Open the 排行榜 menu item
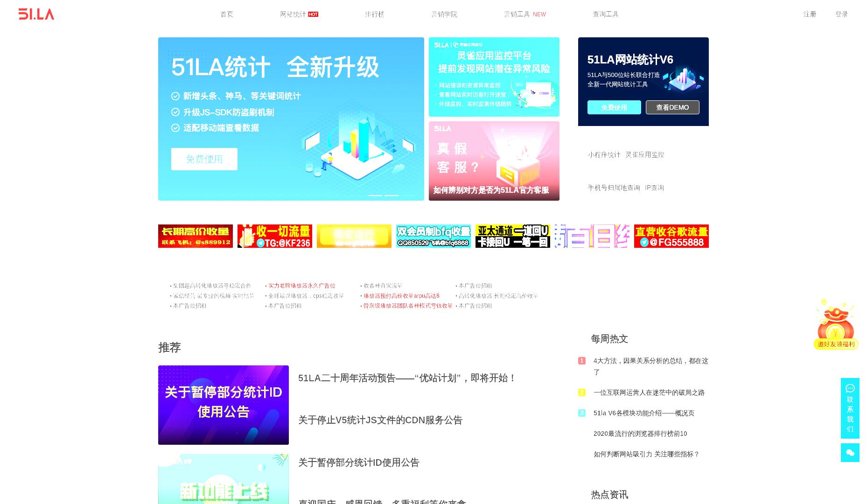The image size is (867, 504). coord(375,14)
